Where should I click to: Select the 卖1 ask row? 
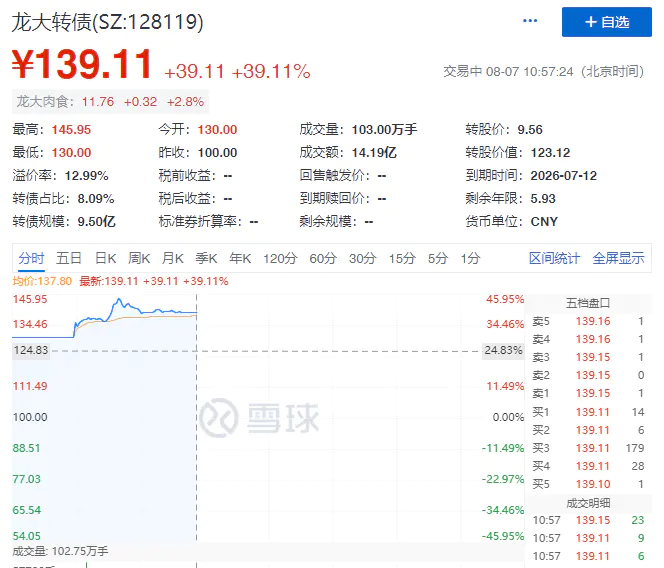coord(588,393)
